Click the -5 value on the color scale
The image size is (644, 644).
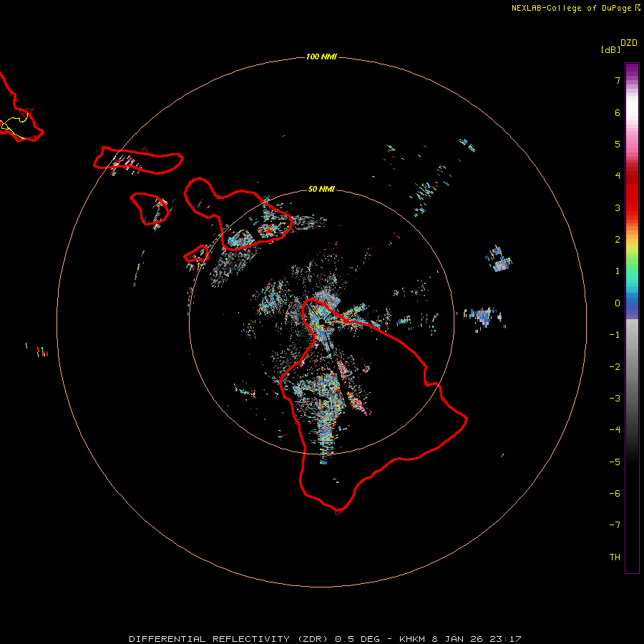pos(615,462)
